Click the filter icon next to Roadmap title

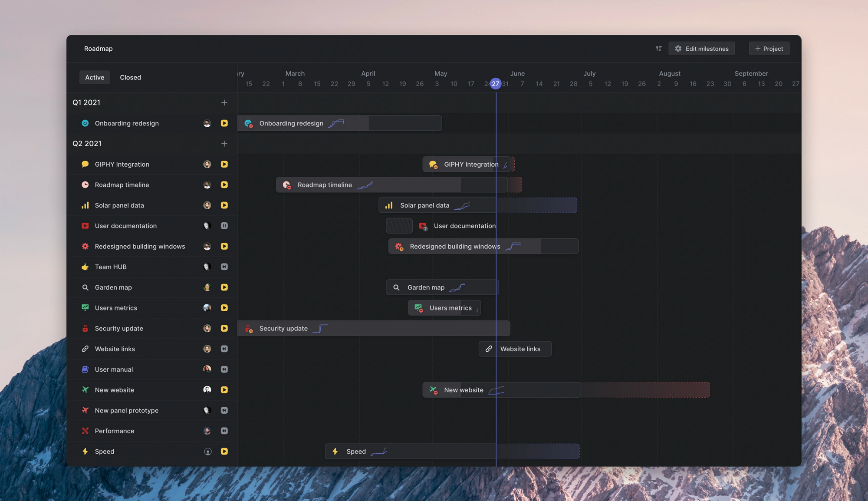coord(658,48)
